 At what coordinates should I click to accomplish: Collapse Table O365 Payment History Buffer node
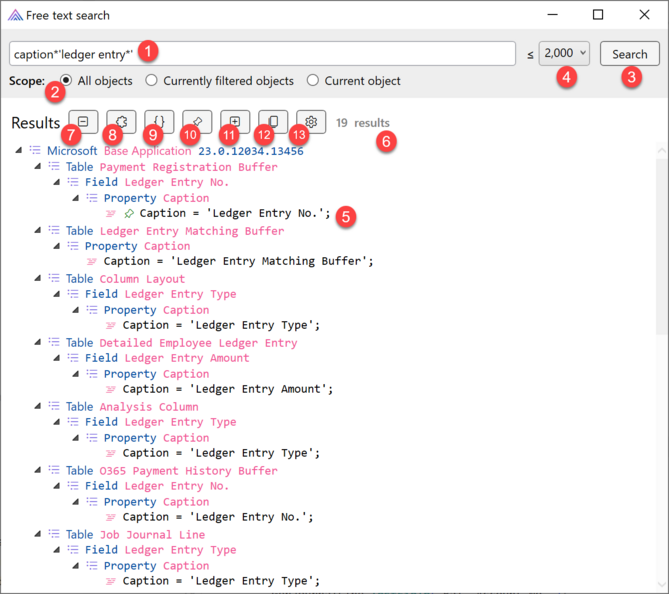click(38, 470)
